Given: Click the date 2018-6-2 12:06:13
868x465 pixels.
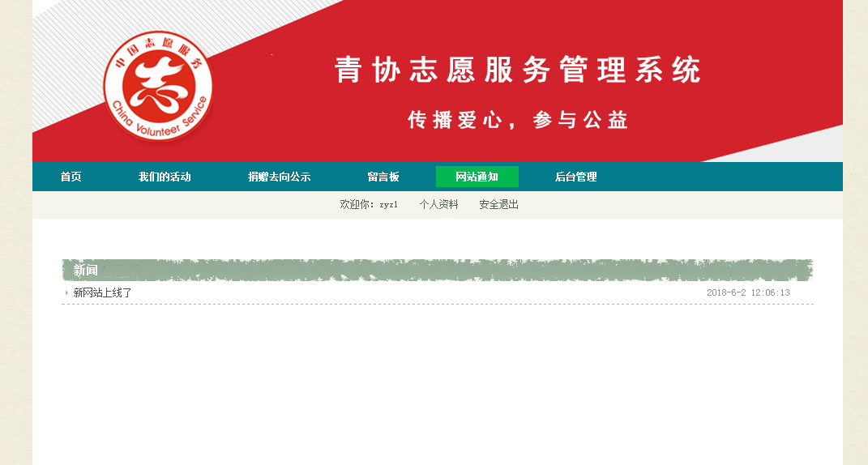Looking at the screenshot, I should click(748, 292).
